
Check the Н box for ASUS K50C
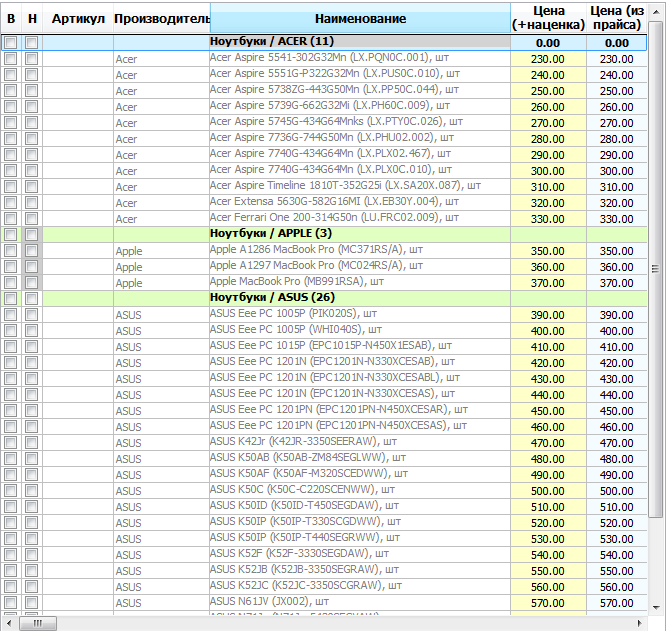(x=31, y=491)
